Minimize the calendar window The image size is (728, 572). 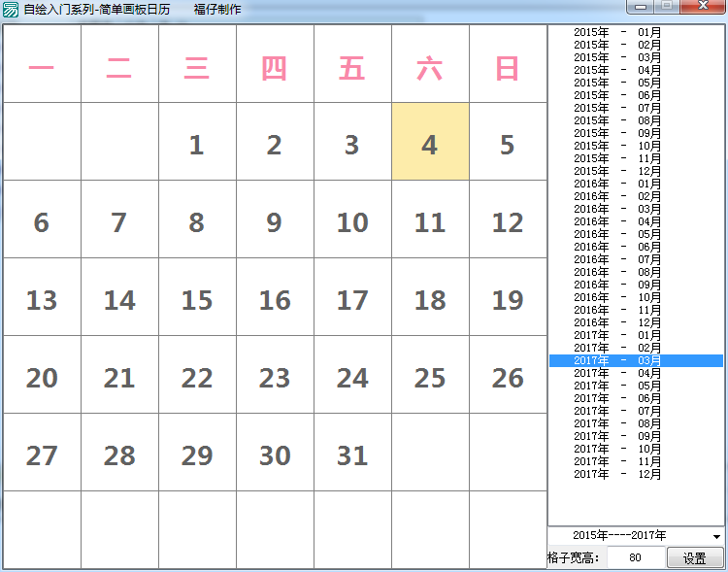click(640, 7)
